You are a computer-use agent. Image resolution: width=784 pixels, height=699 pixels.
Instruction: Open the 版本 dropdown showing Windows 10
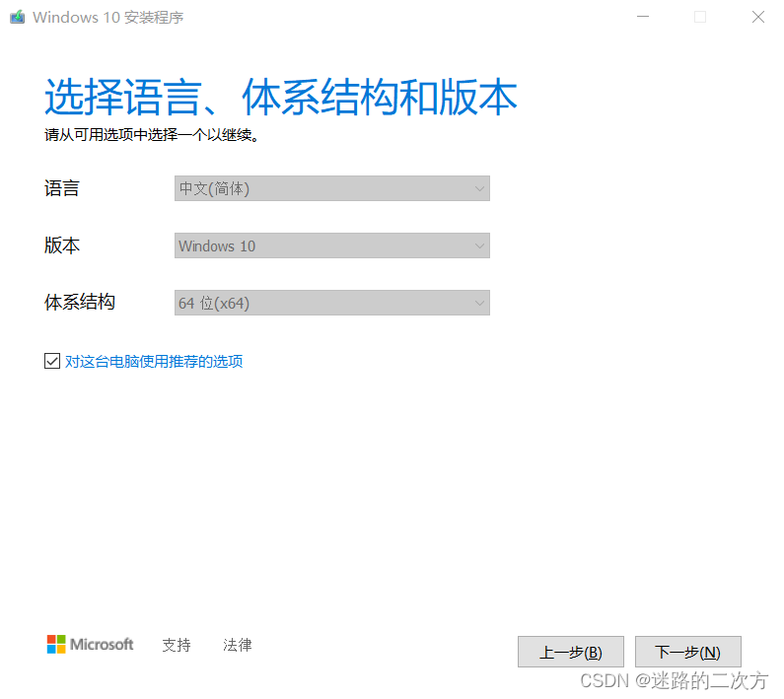(332, 245)
